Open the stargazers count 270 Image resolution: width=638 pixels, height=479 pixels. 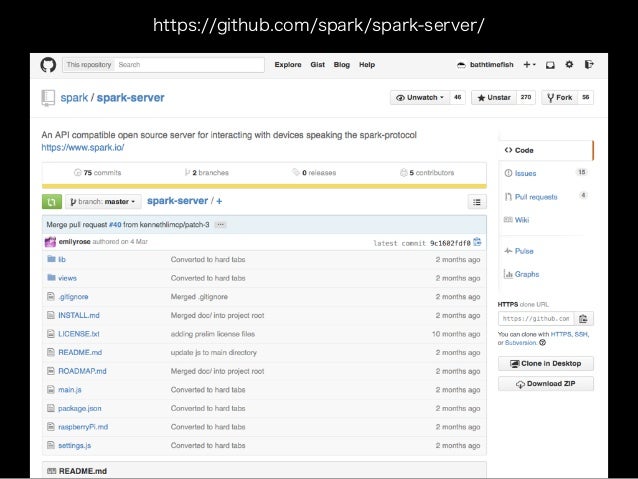pos(526,97)
